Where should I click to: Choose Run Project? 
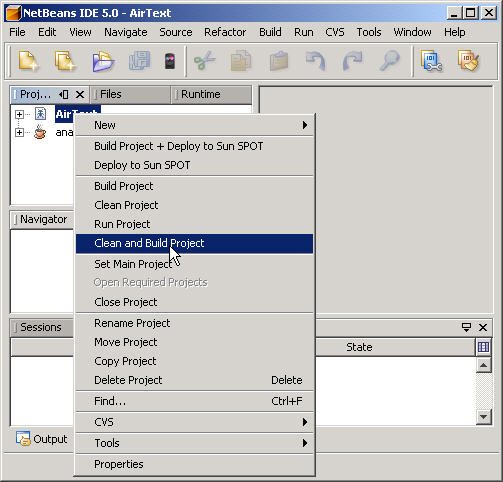tap(195, 224)
